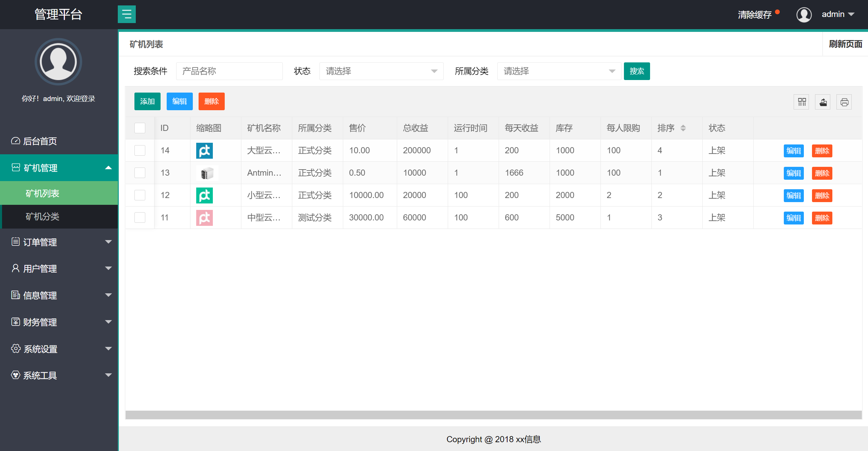Click the admin avatar icon in header

point(804,15)
